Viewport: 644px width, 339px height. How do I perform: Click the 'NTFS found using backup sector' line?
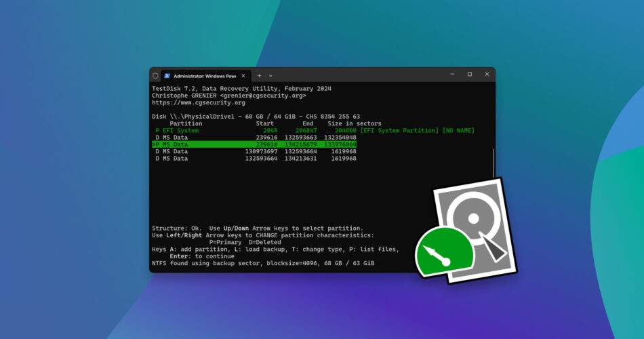263,263
